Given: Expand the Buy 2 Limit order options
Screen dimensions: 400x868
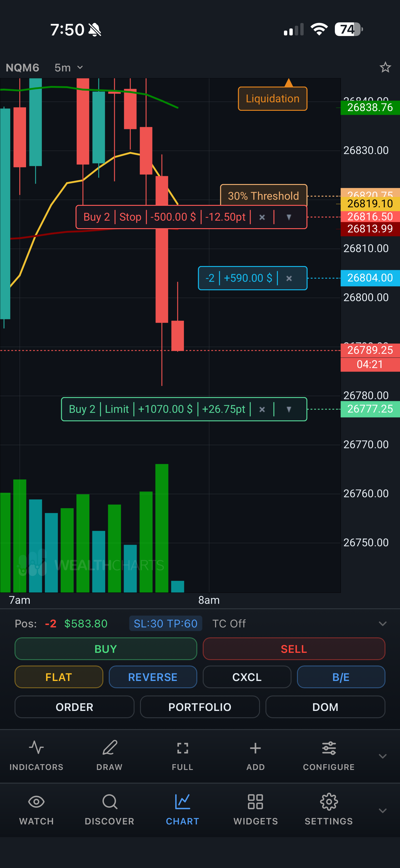Looking at the screenshot, I should click(x=289, y=409).
